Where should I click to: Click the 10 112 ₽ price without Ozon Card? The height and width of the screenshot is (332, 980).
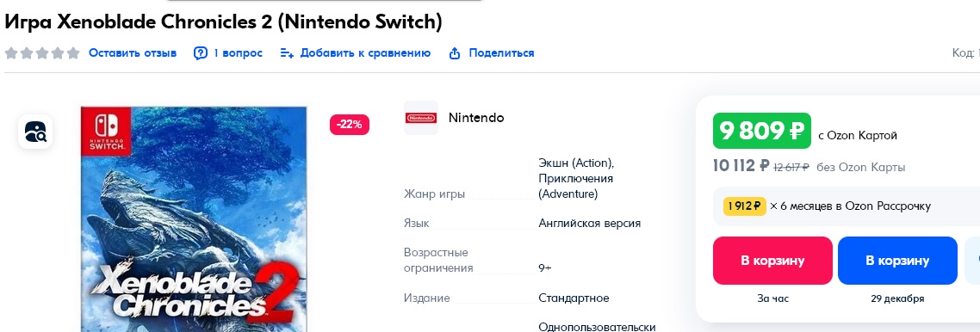pyautogui.click(x=741, y=166)
